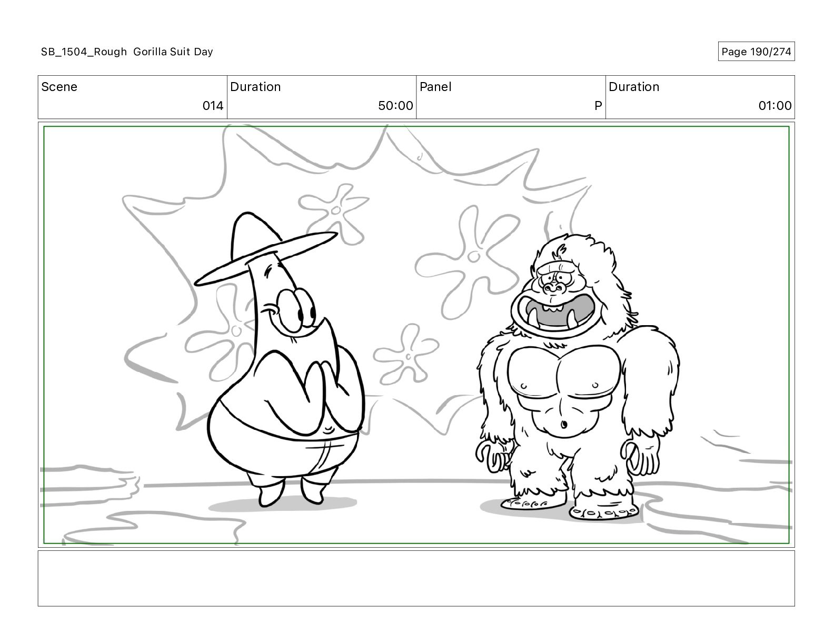This screenshot has height=644, width=834.
Task: Click the storyboard title 'SB_1504_Rough Gorilla Suit Day'
Action: point(127,52)
